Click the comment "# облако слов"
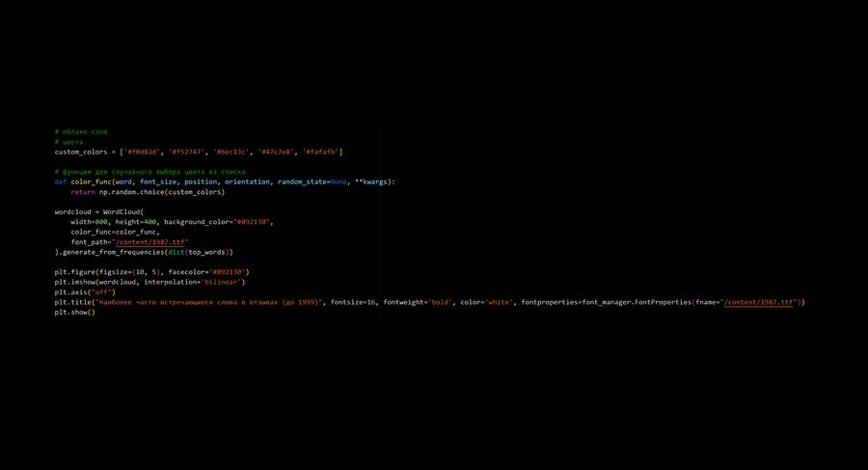The width and height of the screenshot is (868, 470). click(x=81, y=132)
